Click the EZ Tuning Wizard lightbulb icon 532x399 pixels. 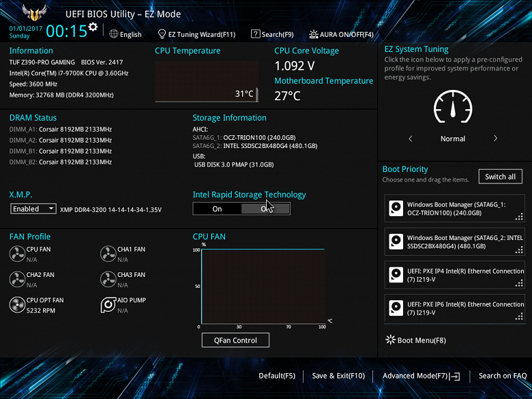point(162,34)
